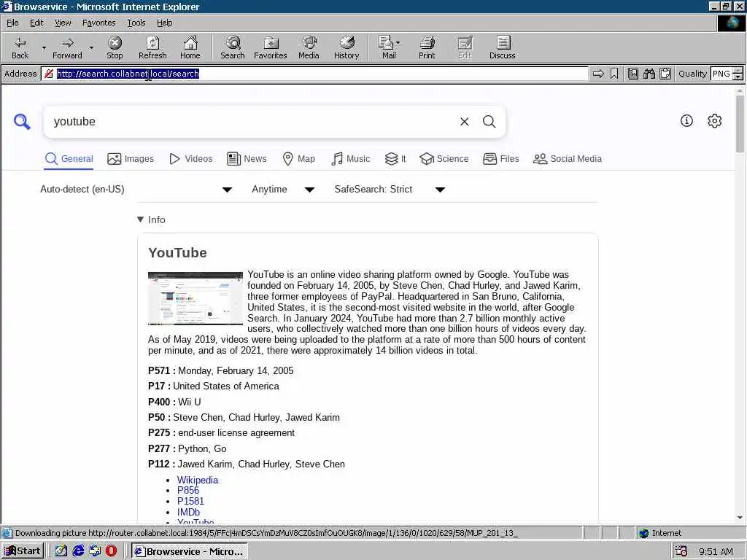Image resolution: width=747 pixels, height=560 pixels.
Task: Click the 9:51 AM system clock
Action: [x=716, y=551]
